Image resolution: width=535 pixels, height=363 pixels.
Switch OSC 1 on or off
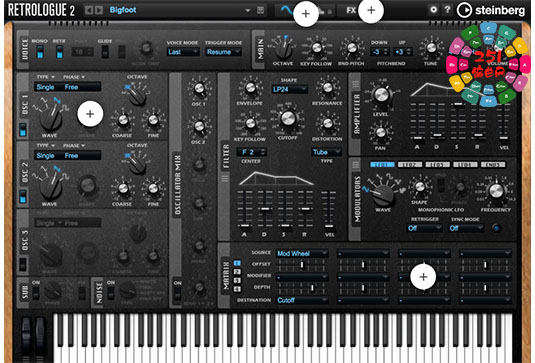(x=23, y=130)
